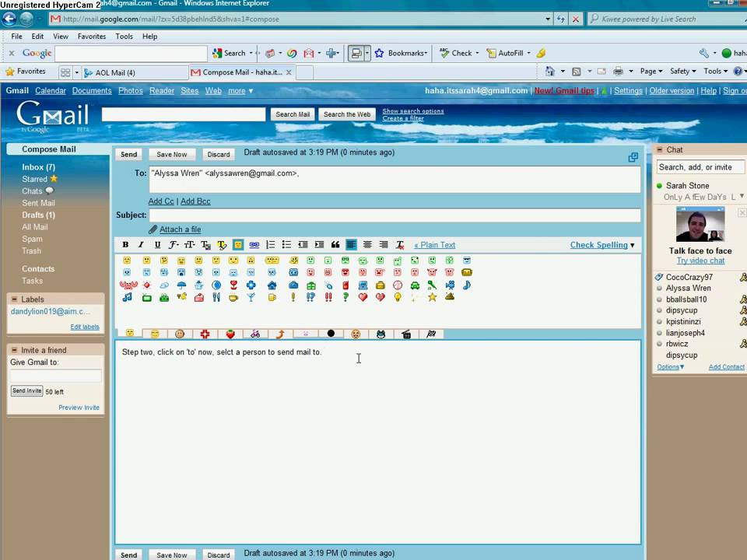This screenshot has height=560, width=747.
Task: Open the text highlight color picker
Action: [x=222, y=245]
